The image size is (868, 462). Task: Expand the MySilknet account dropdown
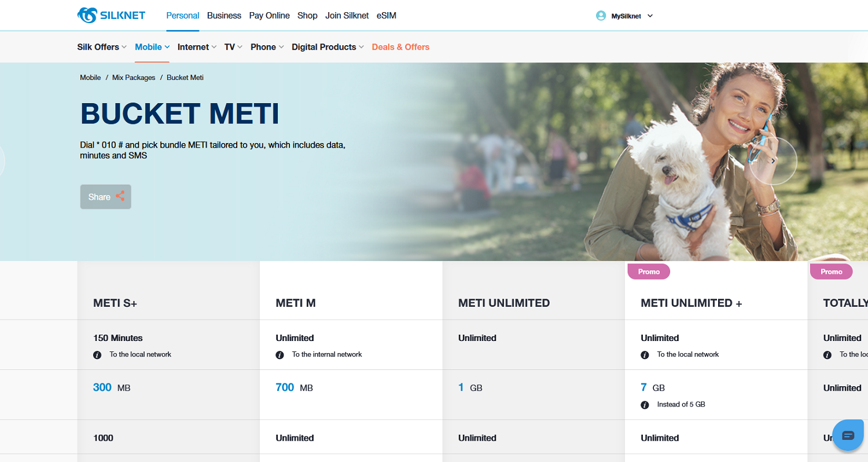[x=650, y=16]
